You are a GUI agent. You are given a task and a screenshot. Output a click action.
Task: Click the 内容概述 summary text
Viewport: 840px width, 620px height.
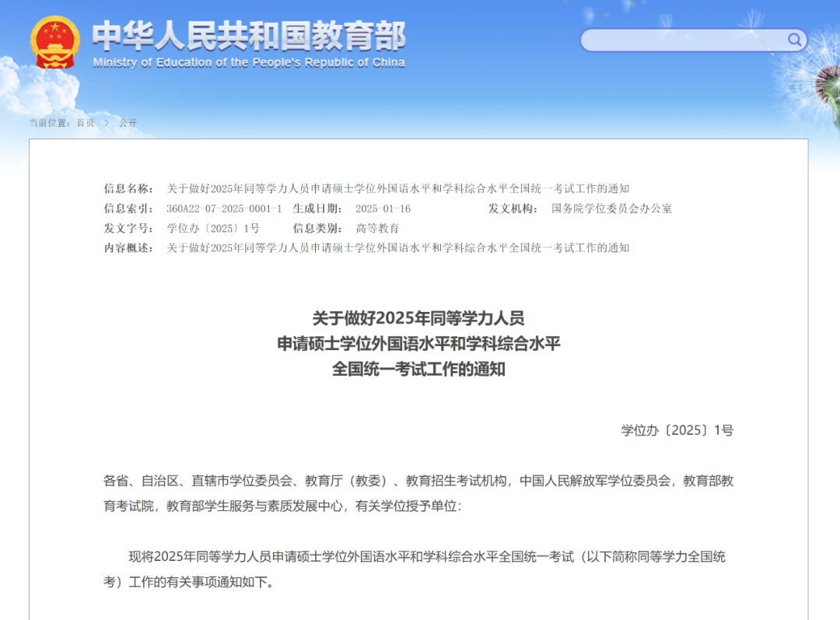397,247
